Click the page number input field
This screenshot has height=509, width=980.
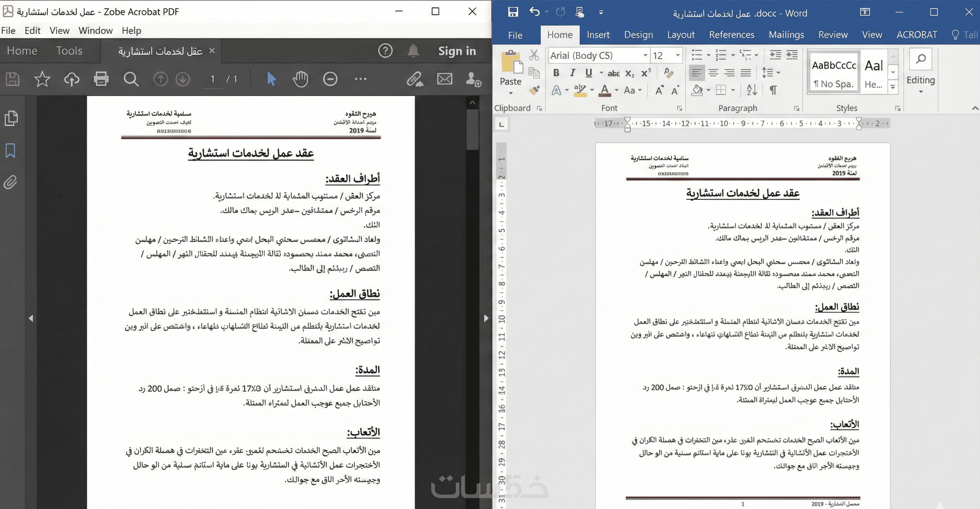point(213,79)
